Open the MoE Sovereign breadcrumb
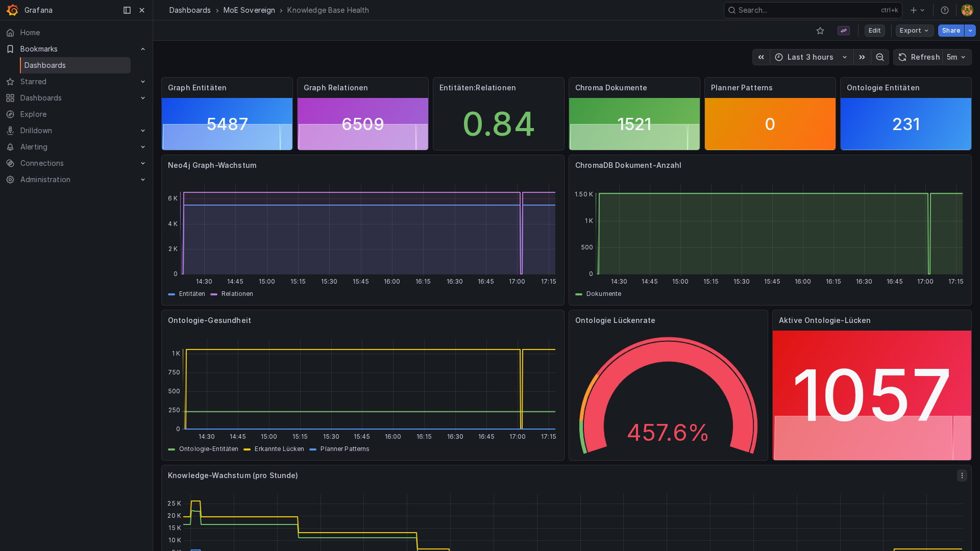Screen dimensions: 980x551 click(x=249, y=10)
